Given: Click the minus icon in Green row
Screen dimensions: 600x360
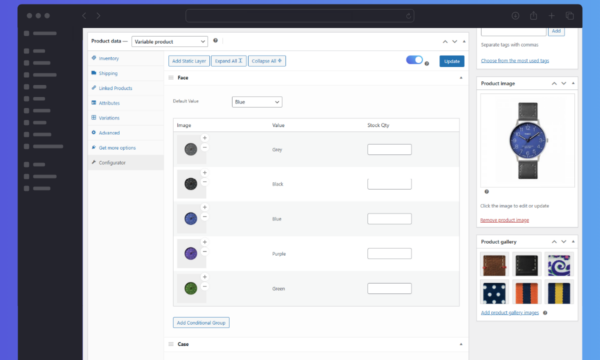Looking at the screenshot, I should point(205,286).
